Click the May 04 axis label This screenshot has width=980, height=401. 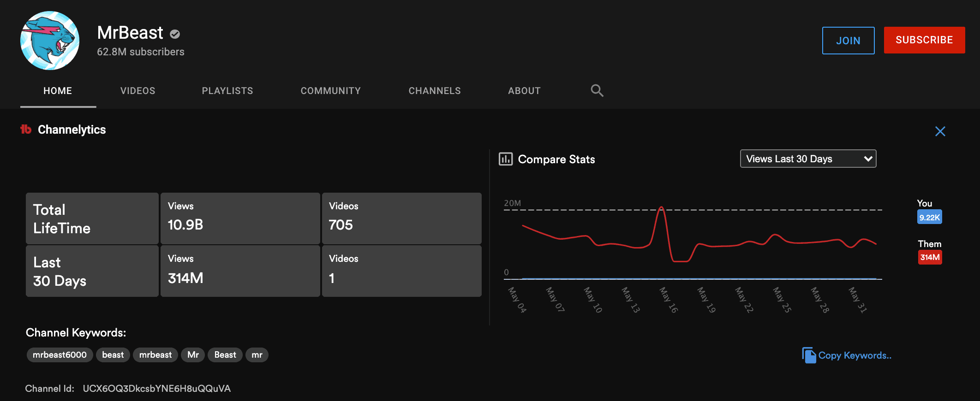(517, 300)
